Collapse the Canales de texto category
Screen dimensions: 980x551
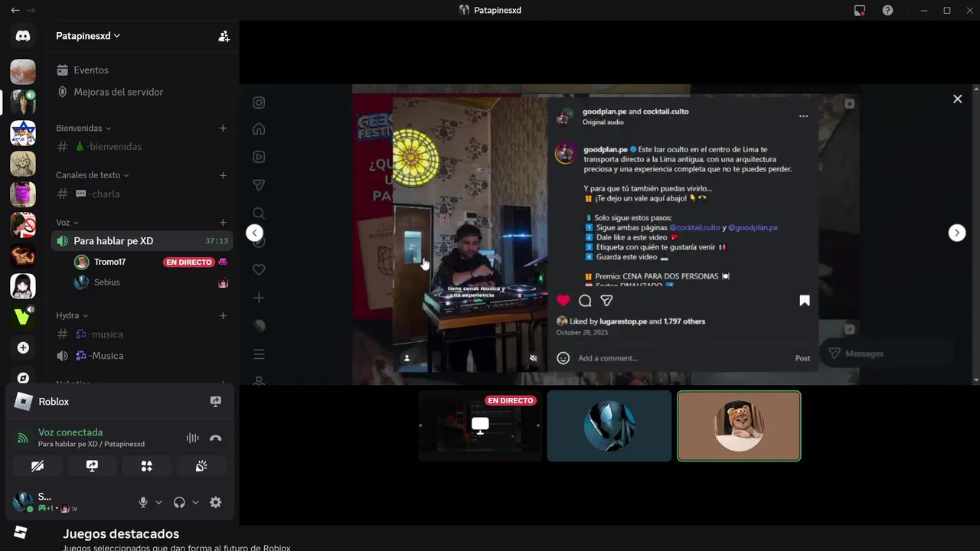93,175
